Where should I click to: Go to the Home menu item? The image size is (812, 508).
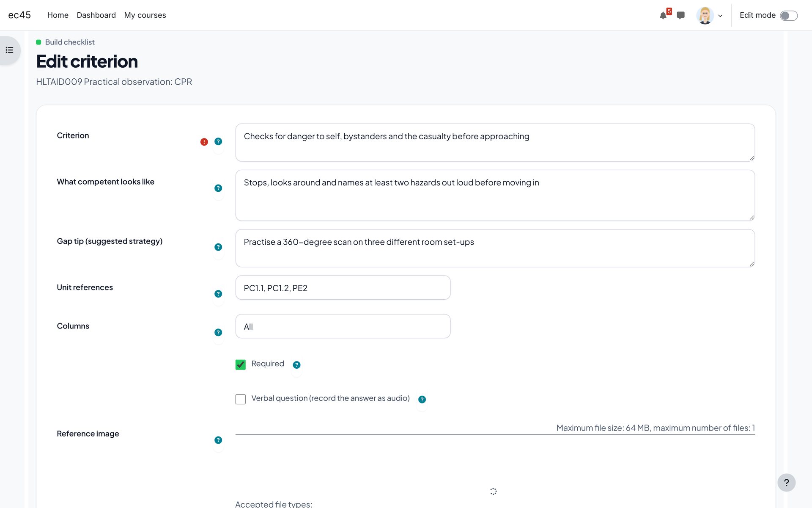58,15
